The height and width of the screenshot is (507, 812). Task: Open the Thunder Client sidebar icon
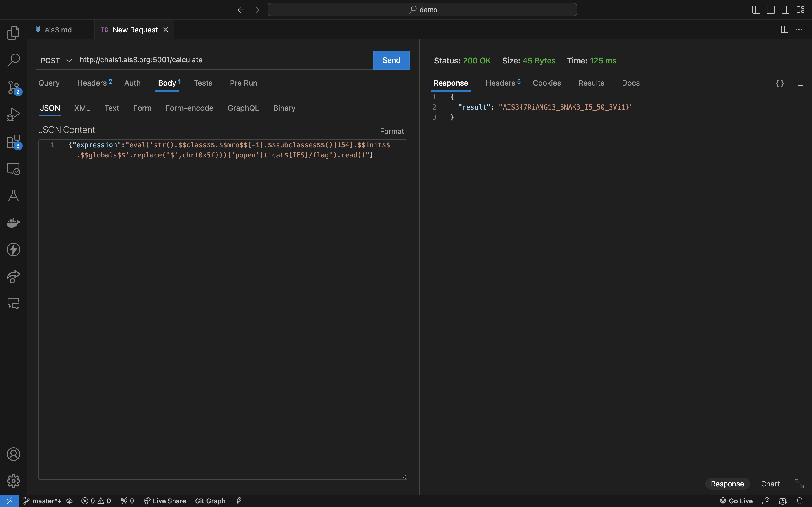pyautogui.click(x=14, y=250)
